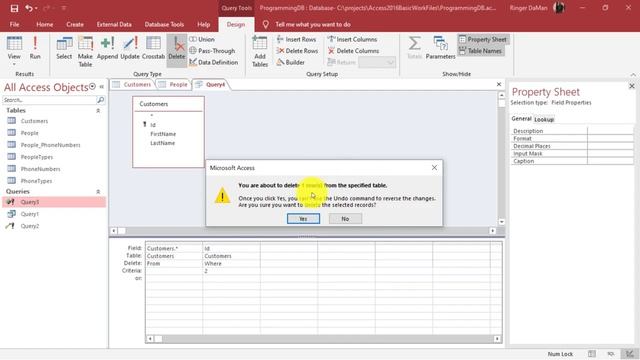Click Delete Columns in Query Setup

353,51
